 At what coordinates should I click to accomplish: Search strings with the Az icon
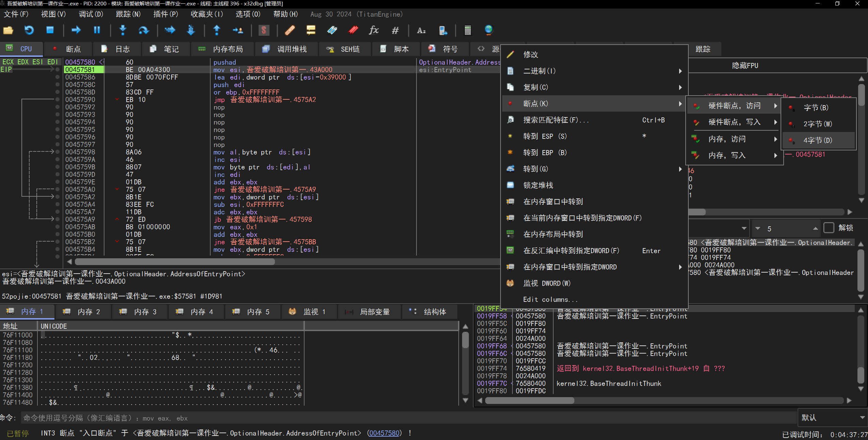click(421, 30)
